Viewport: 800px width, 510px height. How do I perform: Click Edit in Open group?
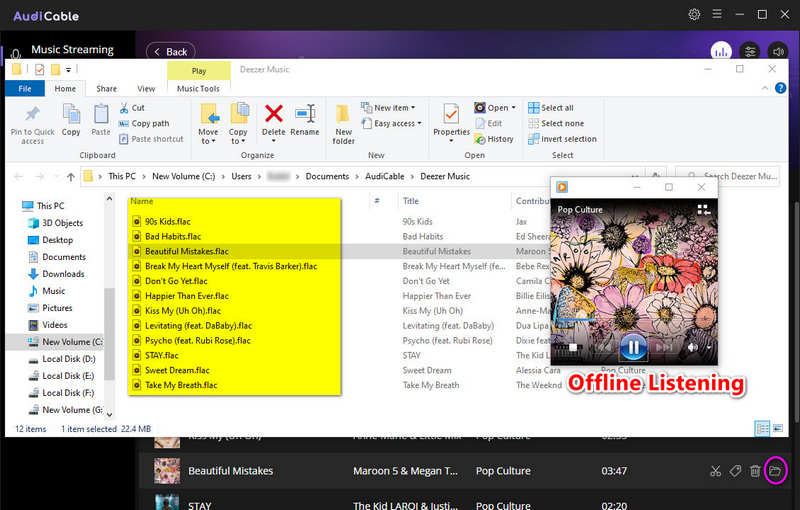[488, 123]
